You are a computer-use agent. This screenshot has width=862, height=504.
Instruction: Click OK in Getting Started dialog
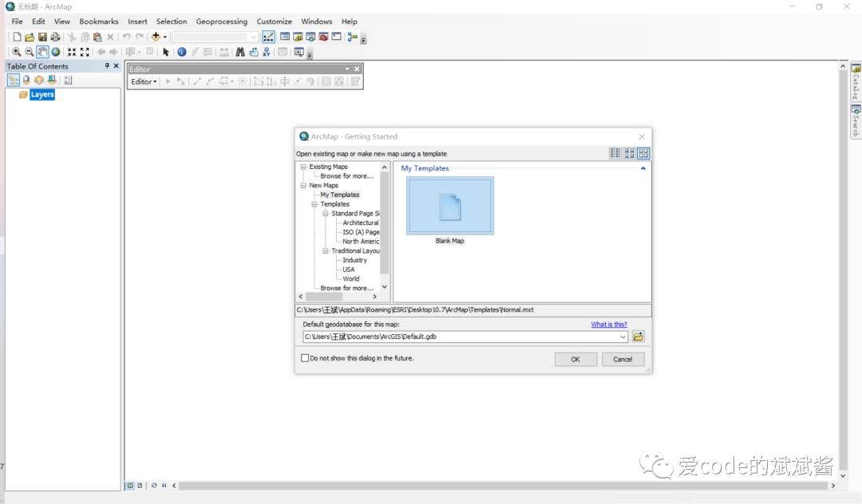coord(575,359)
